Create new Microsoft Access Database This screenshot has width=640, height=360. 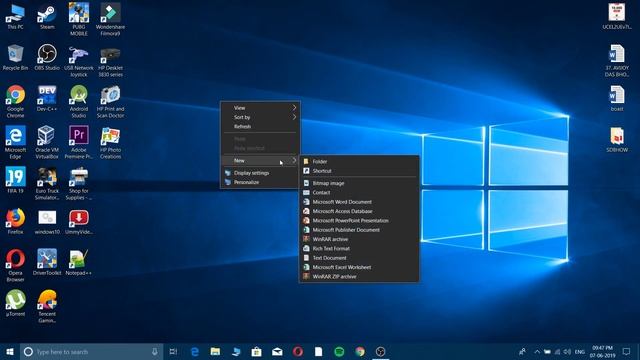(x=359, y=211)
